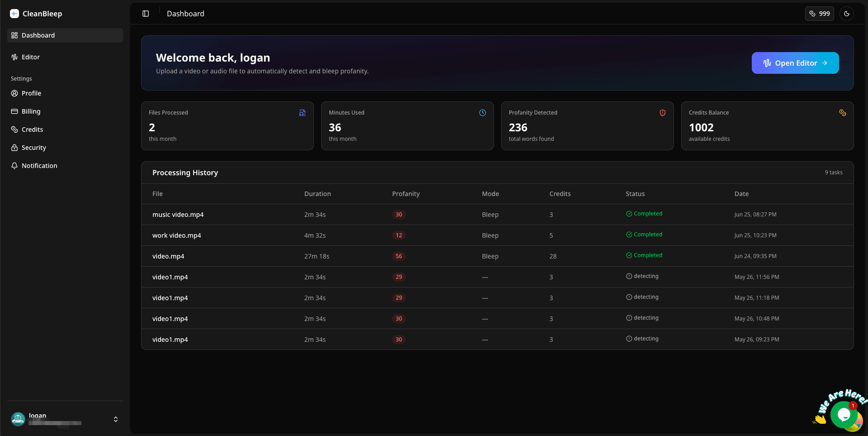Open Security settings

(x=65, y=148)
